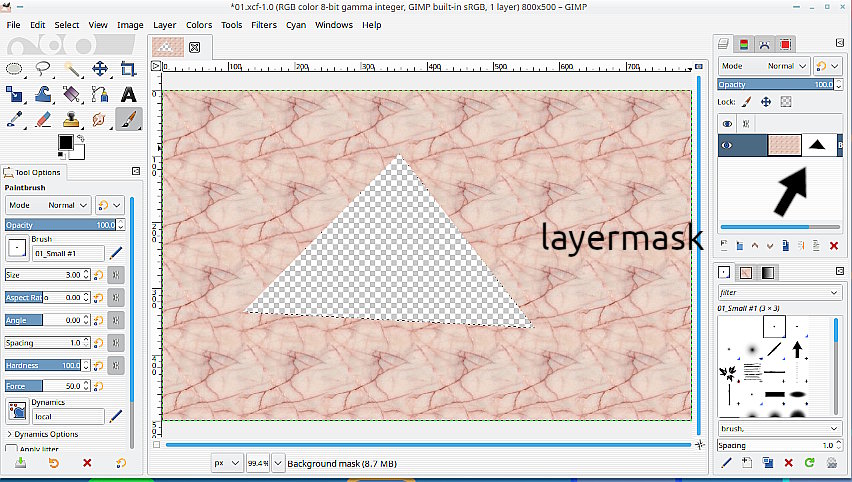Open the brush, tag assignment dropdown
The image size is (852, 482).
[780, 428]
